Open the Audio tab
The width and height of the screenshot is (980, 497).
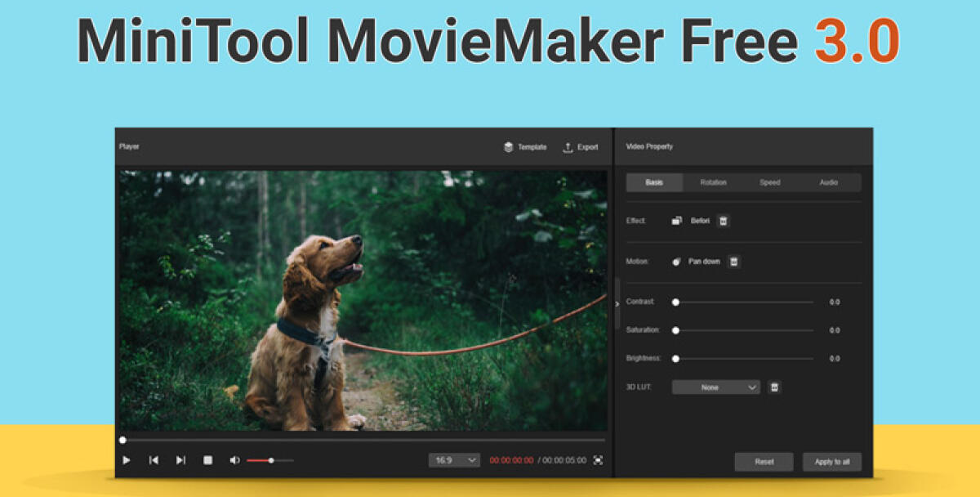[830, 182]
